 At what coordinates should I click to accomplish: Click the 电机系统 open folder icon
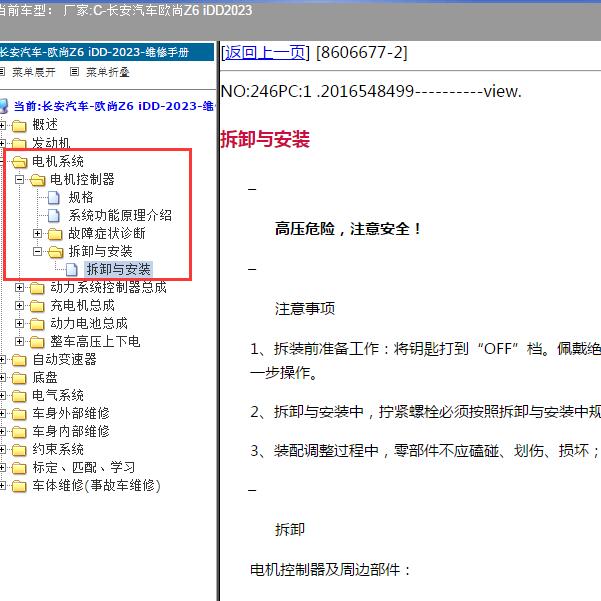[x=20, y=162]
